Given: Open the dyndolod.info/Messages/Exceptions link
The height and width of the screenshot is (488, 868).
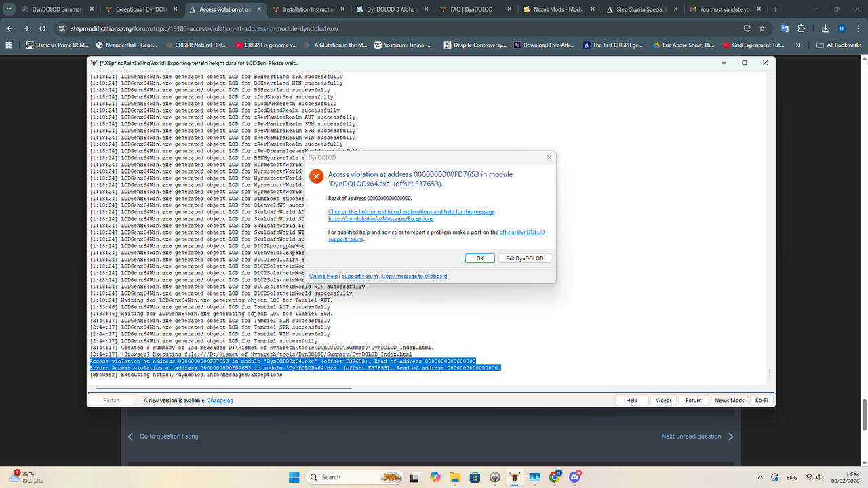Looking at the screenshot, I should 380,219.
